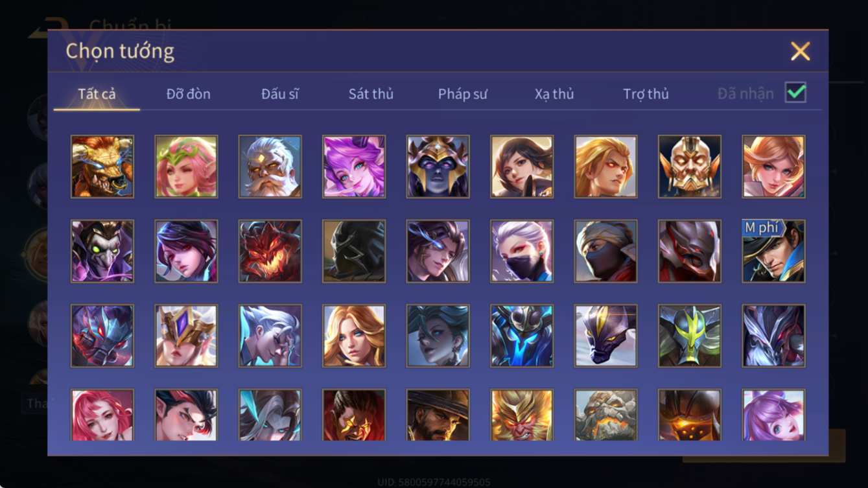Select the stone golem hero portrait
Screen dimensions: 868x488
coord(605,415)
